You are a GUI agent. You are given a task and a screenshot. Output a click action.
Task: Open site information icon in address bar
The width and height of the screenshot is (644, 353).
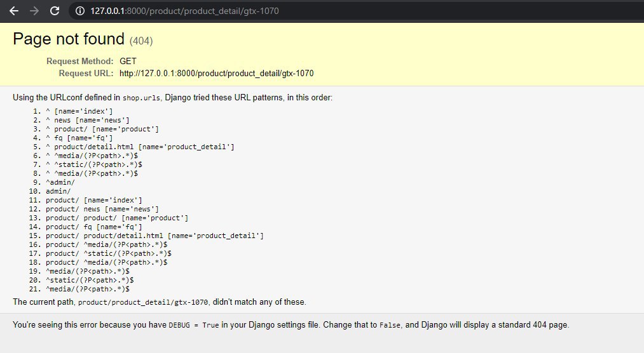[x=80, y=11]
